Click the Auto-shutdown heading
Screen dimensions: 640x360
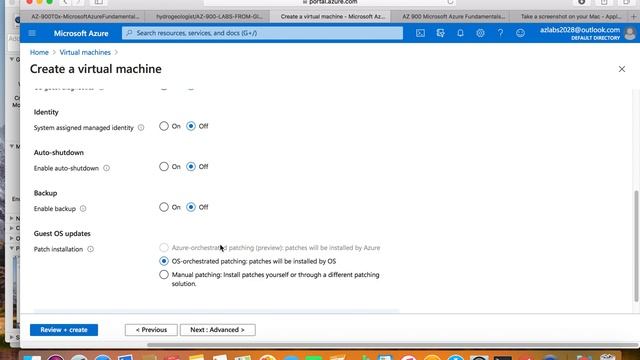point(59,152)
